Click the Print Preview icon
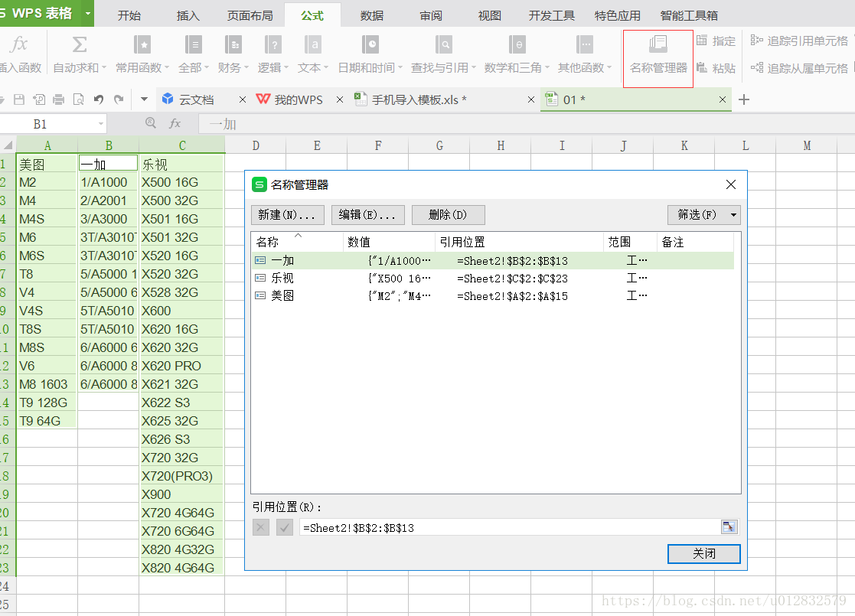Screen dimensions: 855x616 79,99
